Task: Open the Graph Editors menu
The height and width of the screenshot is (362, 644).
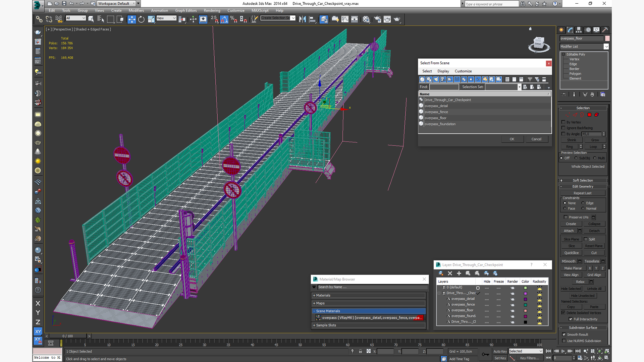Action: tap(186, 11)
